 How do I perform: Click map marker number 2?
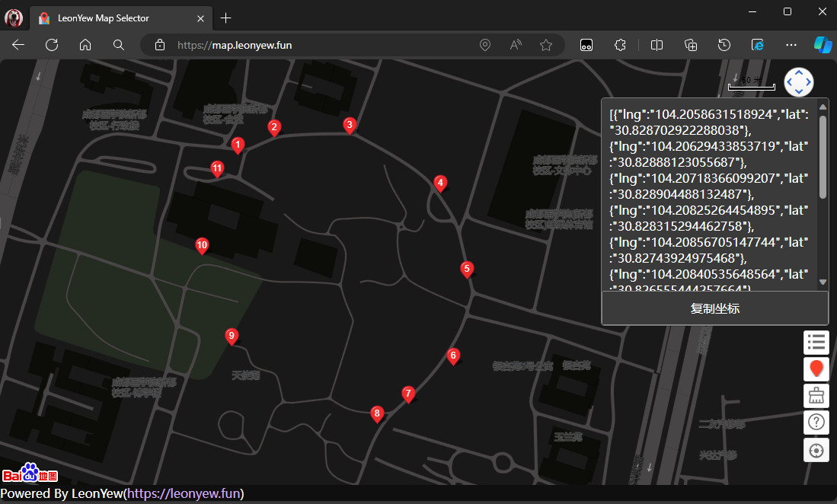274,127
